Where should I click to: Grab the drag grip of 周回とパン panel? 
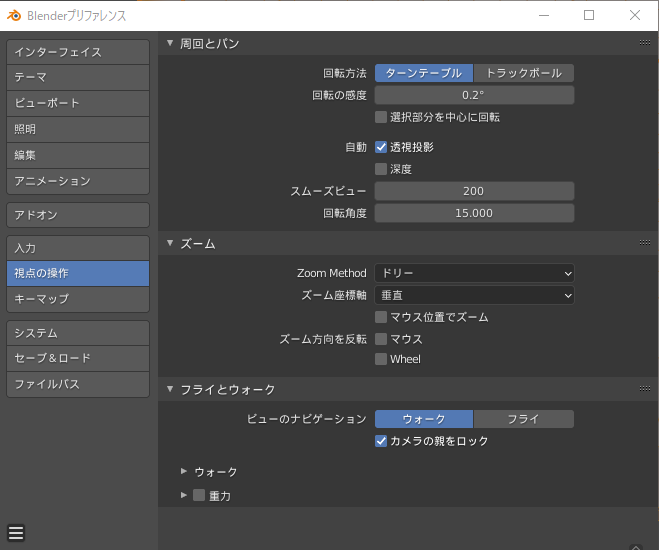click(644, 42)
